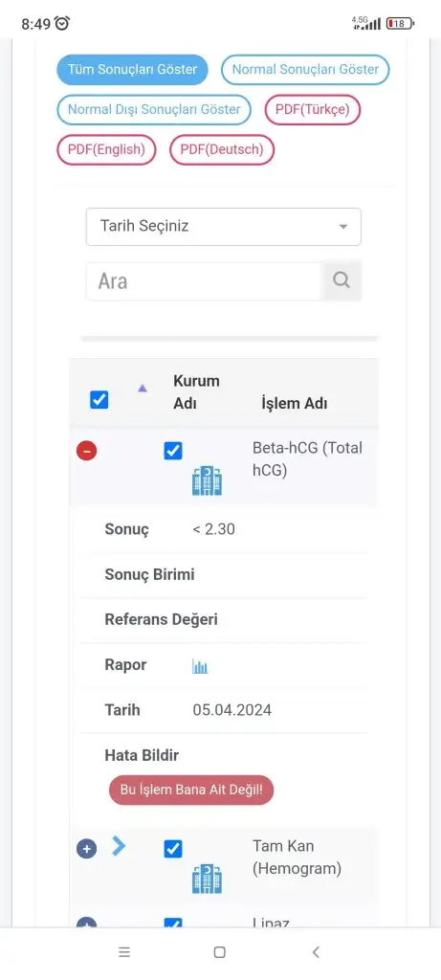This screenshot has height=980, width=441.
Task: Select Normal Sonuçları Göster filter
Action: (x=305, y=69)
